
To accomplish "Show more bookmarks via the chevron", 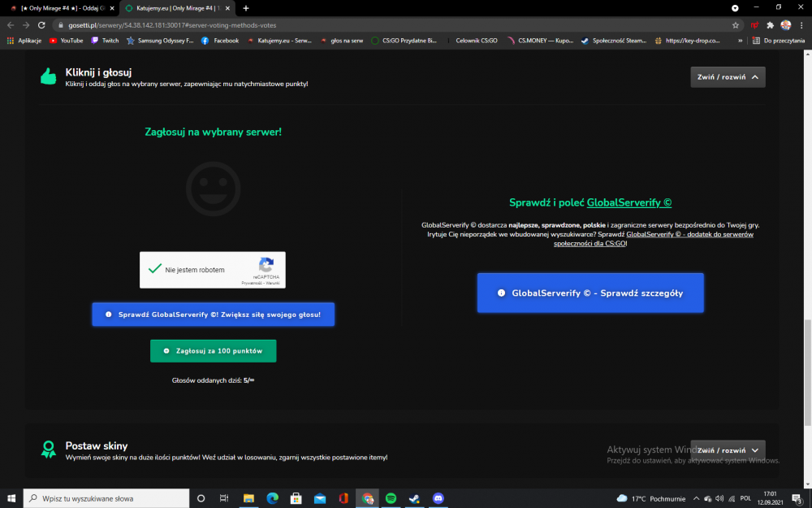I will [x=740, y=41].
